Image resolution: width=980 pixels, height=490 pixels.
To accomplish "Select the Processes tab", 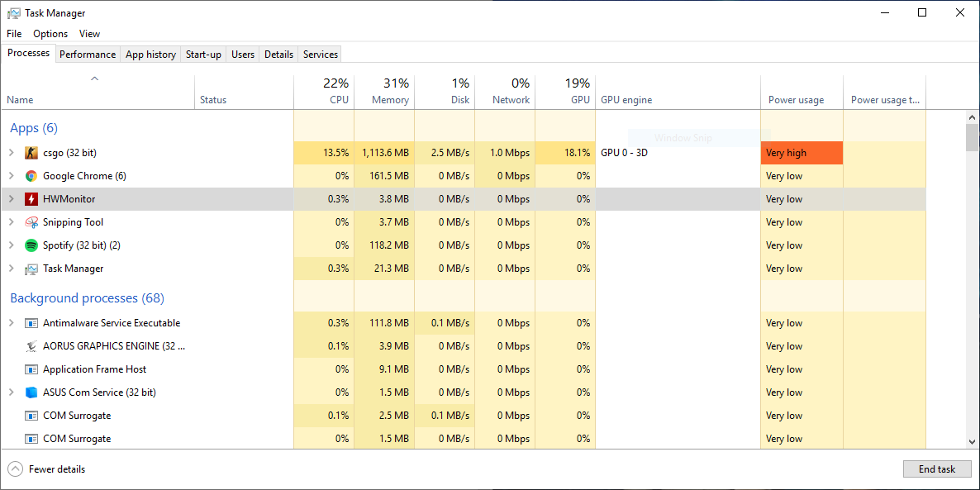I will 28,53.
